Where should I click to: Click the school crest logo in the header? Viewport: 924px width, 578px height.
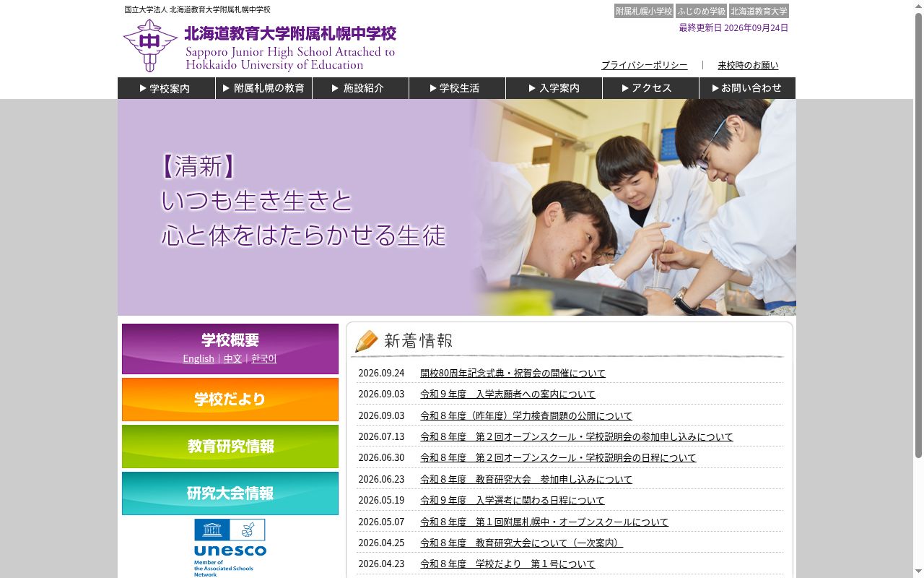150,45
